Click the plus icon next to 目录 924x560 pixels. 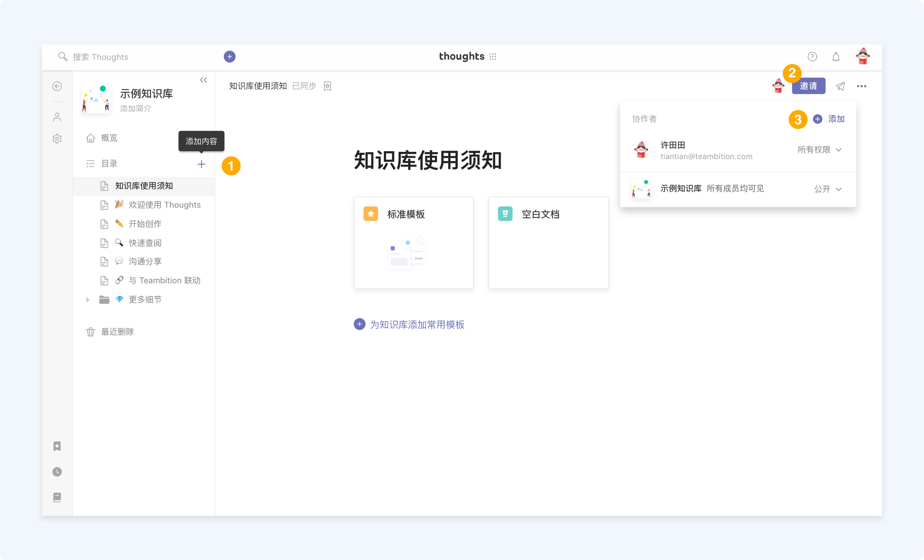click(201, 164)
